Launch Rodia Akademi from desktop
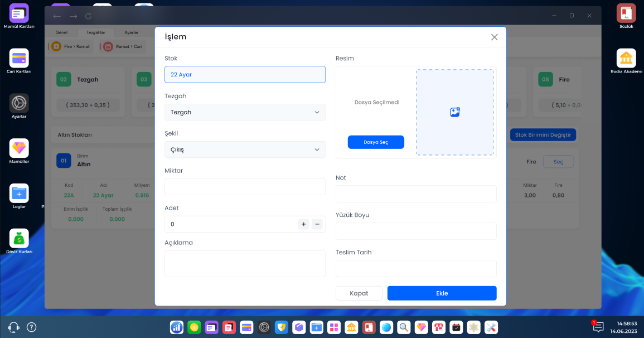Screen dimensions: 644x338 (626, 58)
